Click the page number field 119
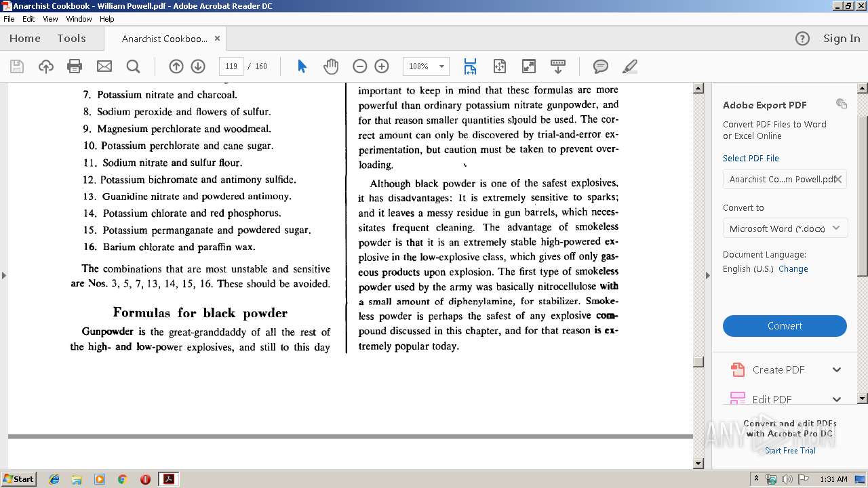Viewport: 868px width, 488px height. pyautogui.click(x=231, y=66)
